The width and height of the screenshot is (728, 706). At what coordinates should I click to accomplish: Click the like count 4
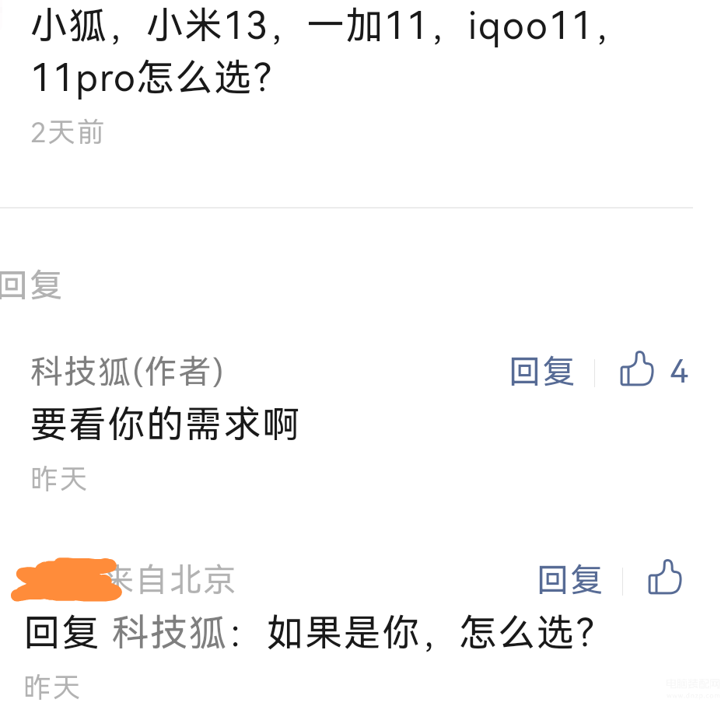(x=679, y=372)
